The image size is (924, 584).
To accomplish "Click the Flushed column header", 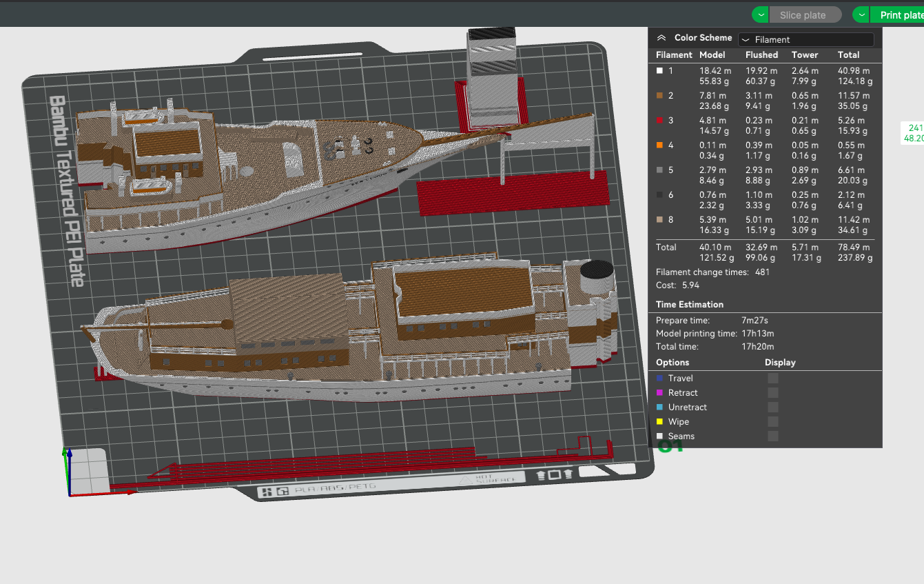I will click(x=761, y=54).
